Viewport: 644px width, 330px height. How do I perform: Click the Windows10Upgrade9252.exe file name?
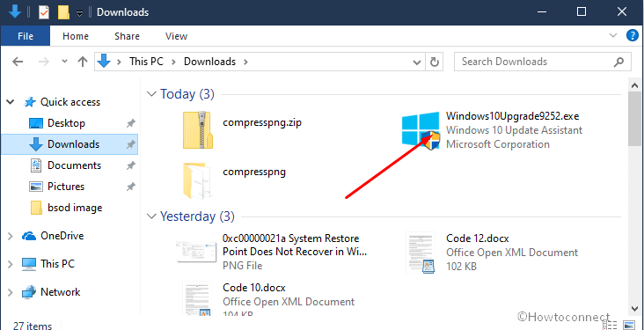(513, 116)
